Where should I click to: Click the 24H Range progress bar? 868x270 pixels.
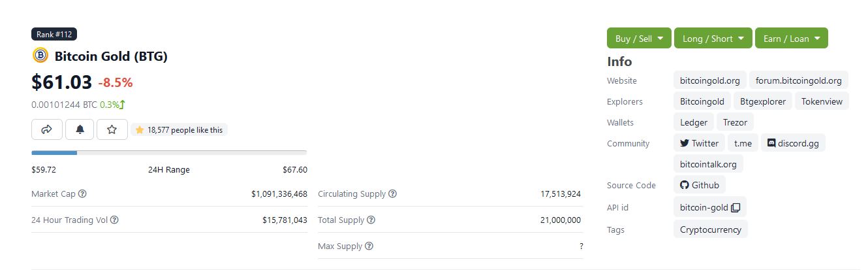coord(169,153)
